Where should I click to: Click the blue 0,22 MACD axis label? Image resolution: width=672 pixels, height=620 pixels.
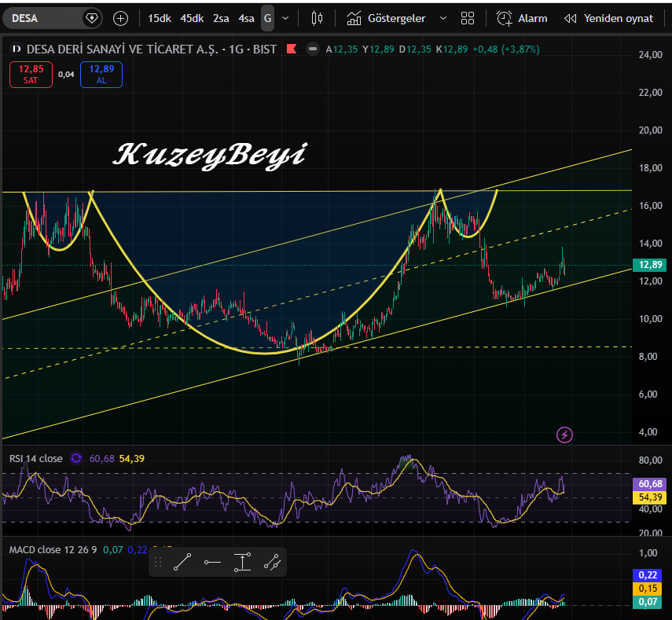pos(648,575)
